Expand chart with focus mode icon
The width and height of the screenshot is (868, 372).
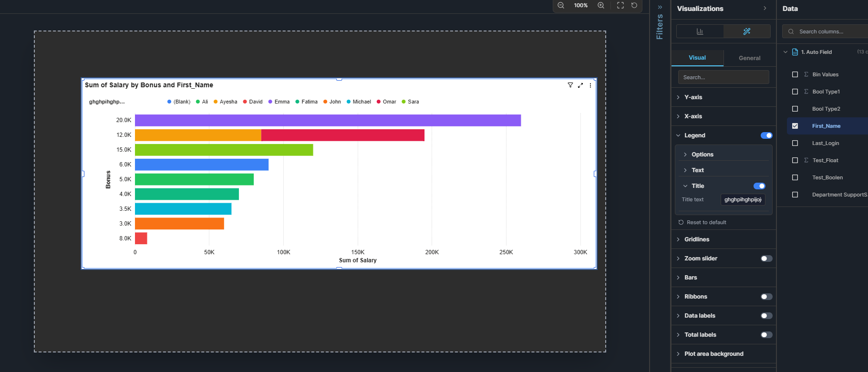[580, 85]
